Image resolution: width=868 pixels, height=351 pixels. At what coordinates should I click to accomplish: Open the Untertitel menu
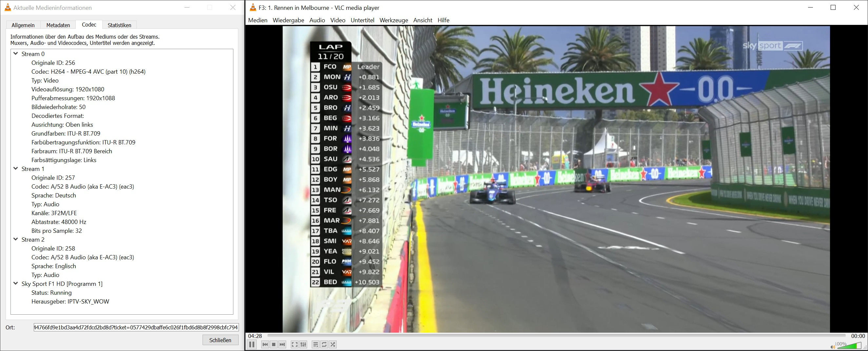tap(362, 20)
